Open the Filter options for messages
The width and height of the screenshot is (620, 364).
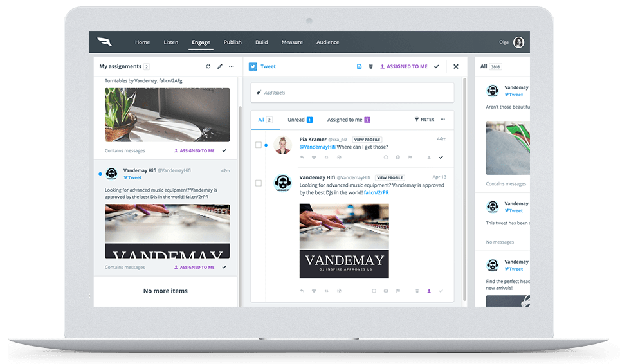point(424,120)
